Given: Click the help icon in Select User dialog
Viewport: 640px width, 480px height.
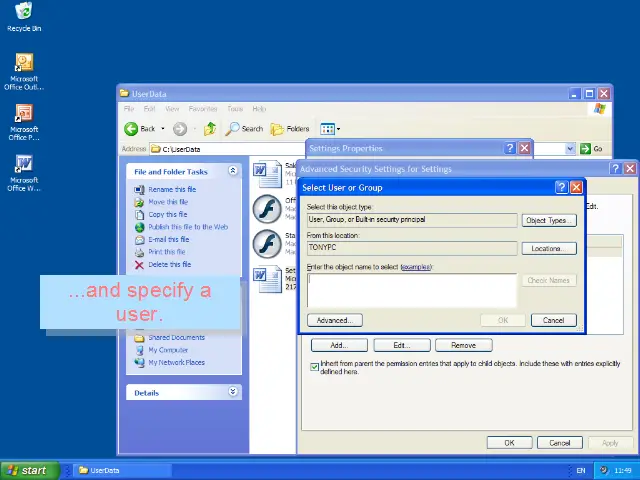Looking at the screenshot, I should pos(561,187).
